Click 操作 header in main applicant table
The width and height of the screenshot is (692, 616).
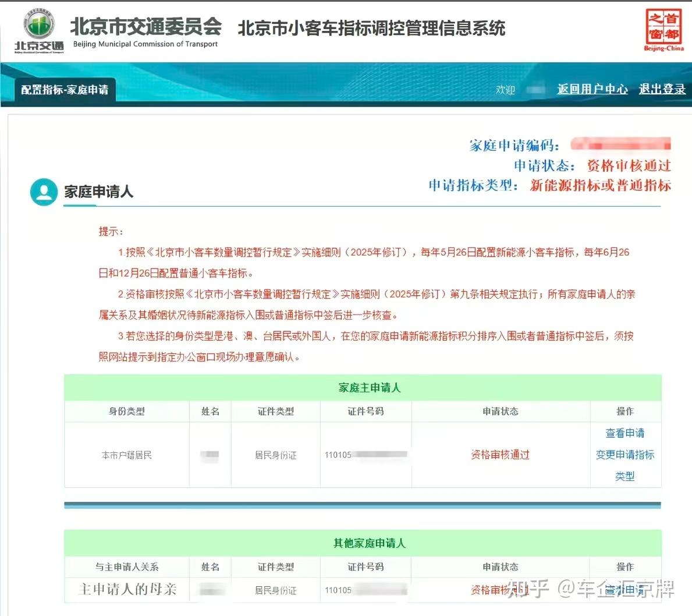coord(625,411)
